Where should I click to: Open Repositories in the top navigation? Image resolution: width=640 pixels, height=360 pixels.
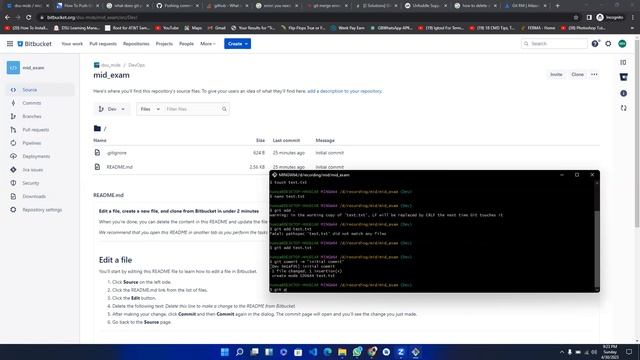[136, 44]
